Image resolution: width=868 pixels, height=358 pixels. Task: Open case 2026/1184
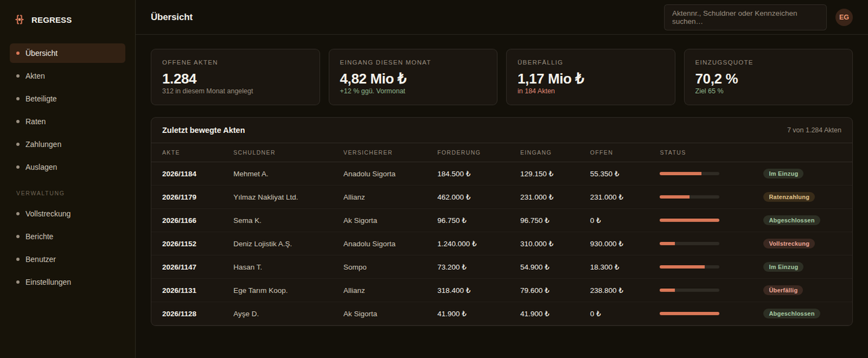[x=179, y=174]
